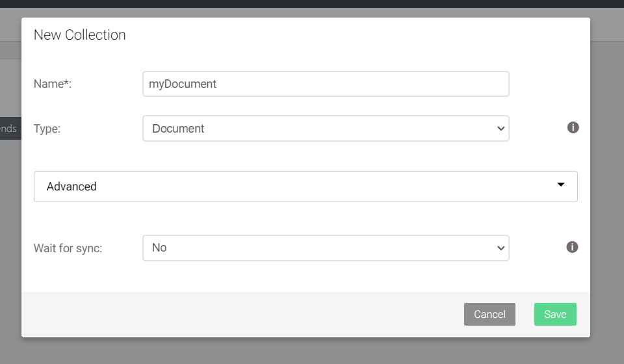Click the info icon beside Wait for sync
The width and height of the screenshot is (624, 364).
pos(572,247)
